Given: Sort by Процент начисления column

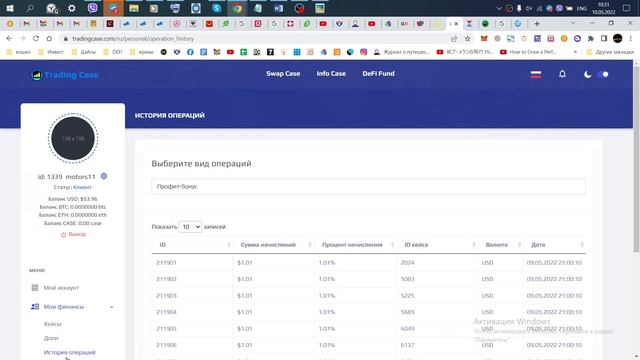Looking at the screenshot, I should coord(355,245).
